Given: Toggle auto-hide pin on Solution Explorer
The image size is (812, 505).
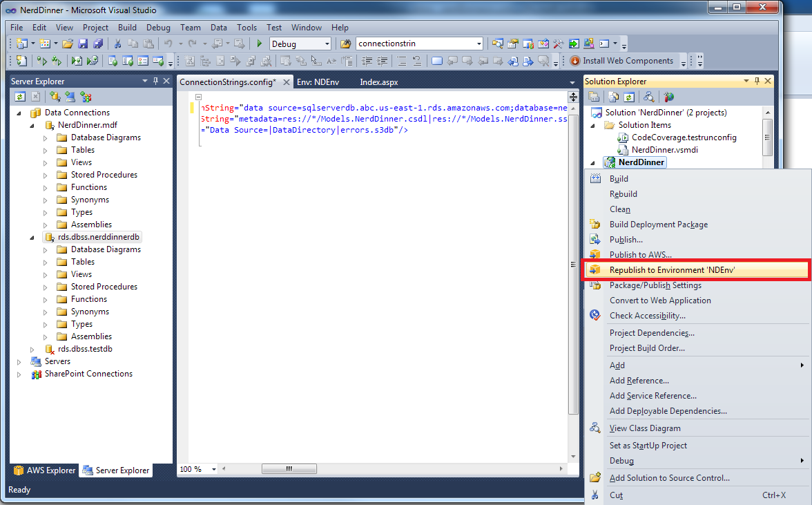Looking at the screenshot, I should click(x=757, y=82).
